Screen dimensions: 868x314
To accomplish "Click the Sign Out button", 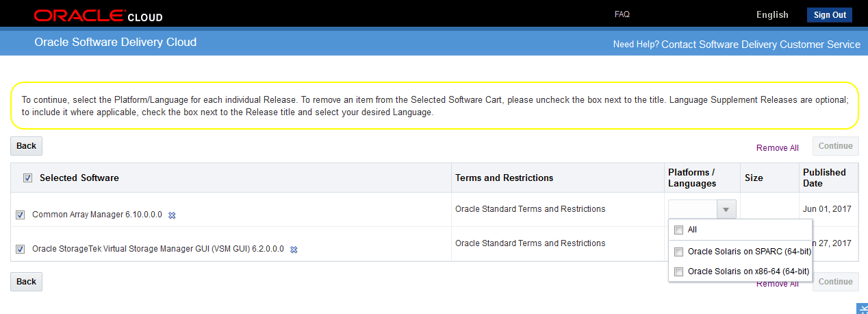I will [x=830, y=15].
